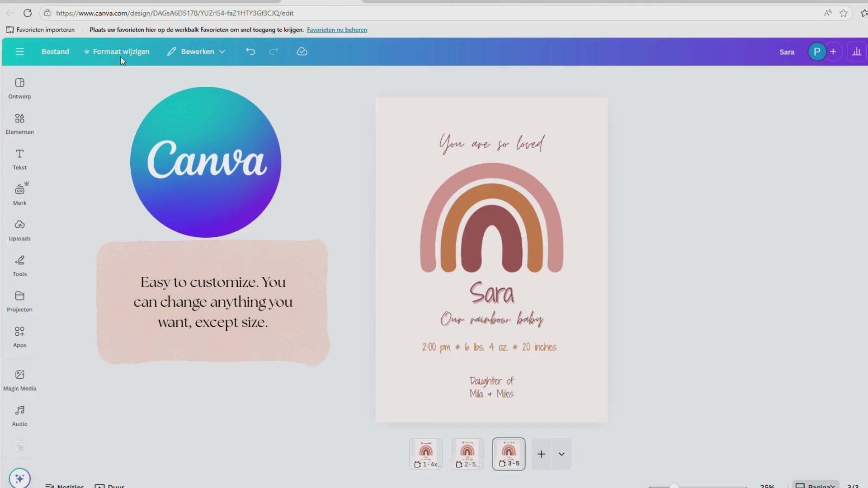Click the site info lock icon
Viewport: 868px width, 488px height.
[47, 13]
